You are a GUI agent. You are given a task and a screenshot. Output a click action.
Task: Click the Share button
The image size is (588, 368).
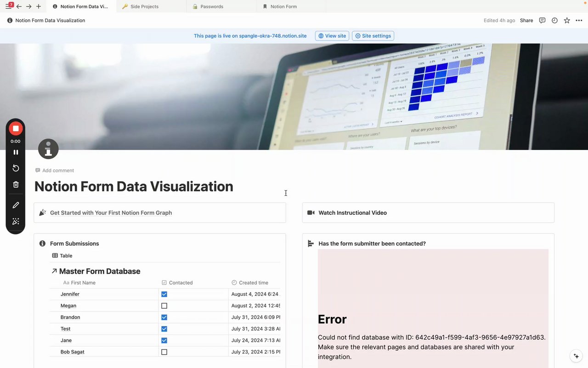(x=526, y=20)
